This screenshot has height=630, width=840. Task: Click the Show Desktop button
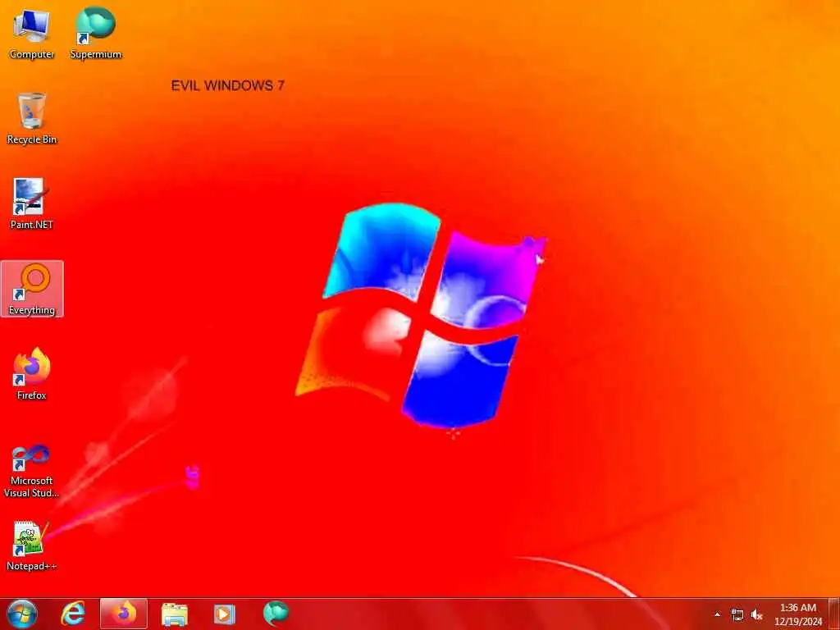834,614
